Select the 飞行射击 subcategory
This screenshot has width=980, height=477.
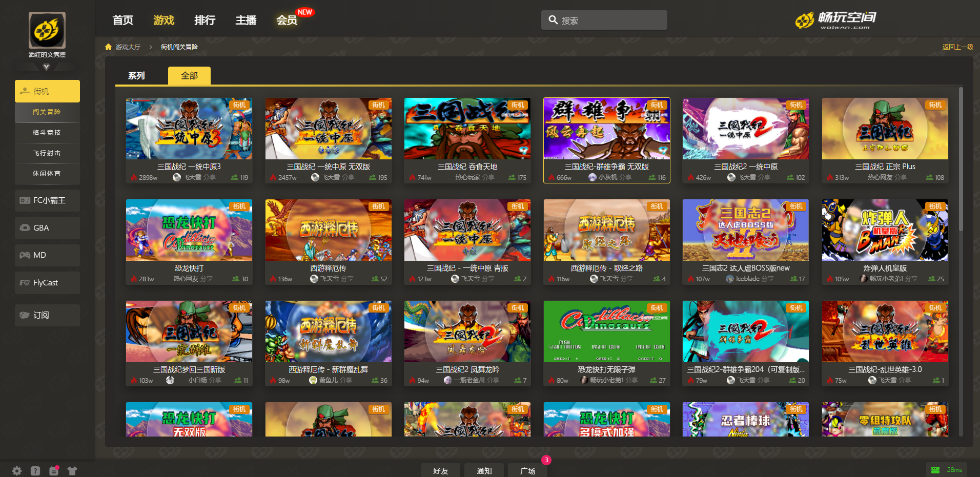(47, 153)
